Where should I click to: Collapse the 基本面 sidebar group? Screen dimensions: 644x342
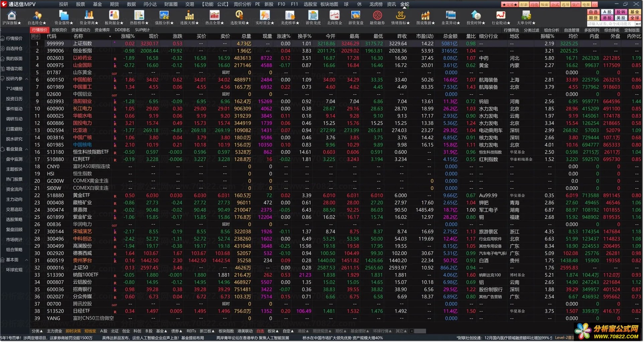[27, 260]
